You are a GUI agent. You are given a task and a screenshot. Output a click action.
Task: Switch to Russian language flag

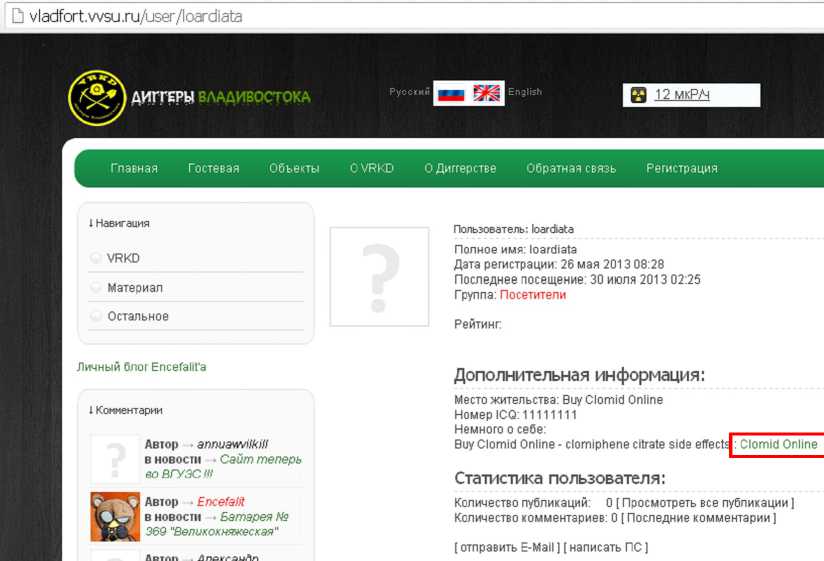point(450,94)
